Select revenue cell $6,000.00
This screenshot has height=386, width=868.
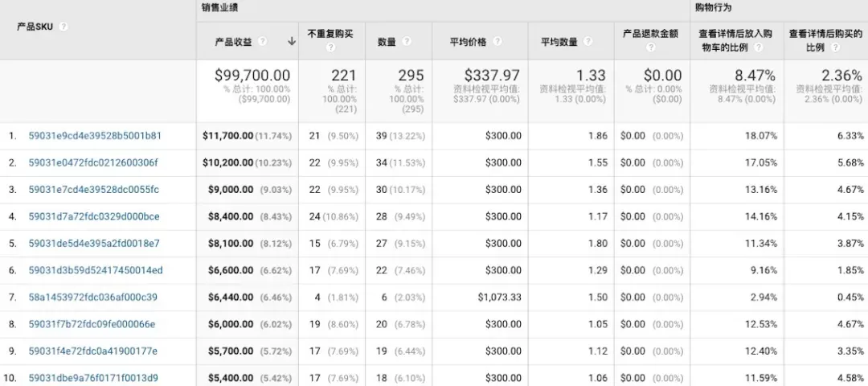coord(231,324)
